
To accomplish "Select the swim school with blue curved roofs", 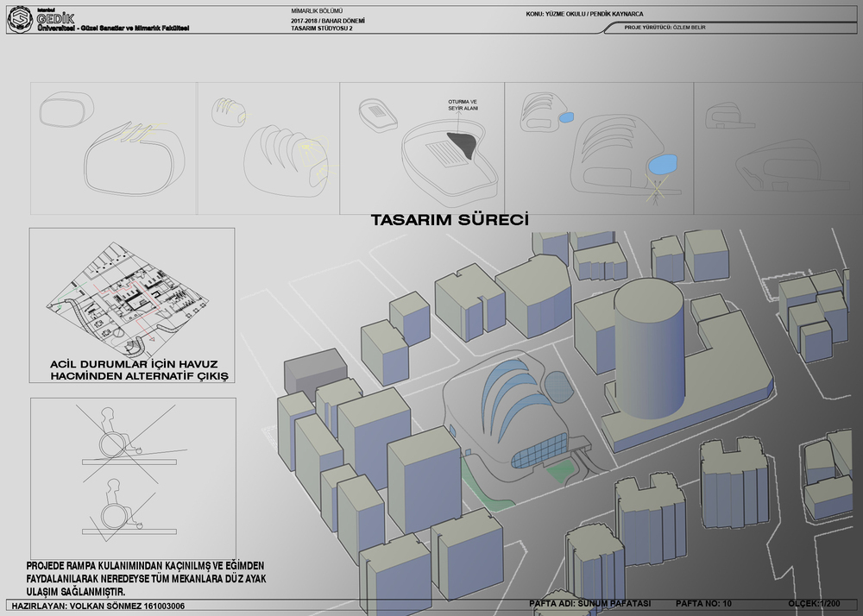I will [x=509, y=414].
